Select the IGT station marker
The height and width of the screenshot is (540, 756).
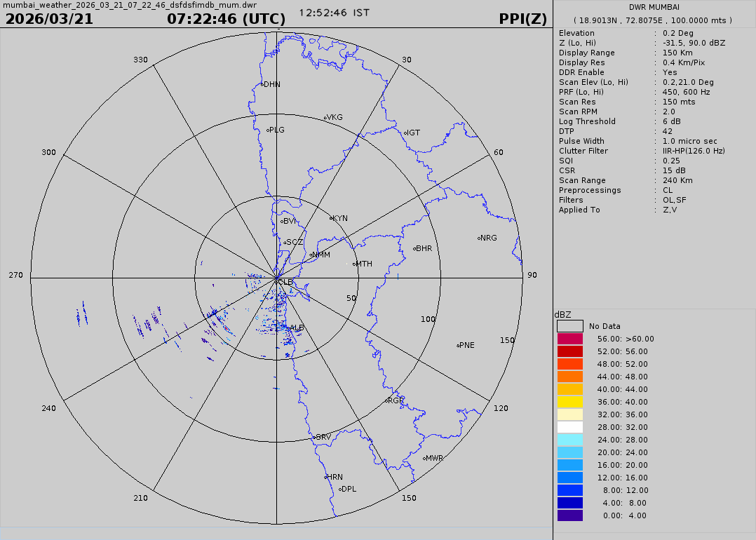pos(405,133)
